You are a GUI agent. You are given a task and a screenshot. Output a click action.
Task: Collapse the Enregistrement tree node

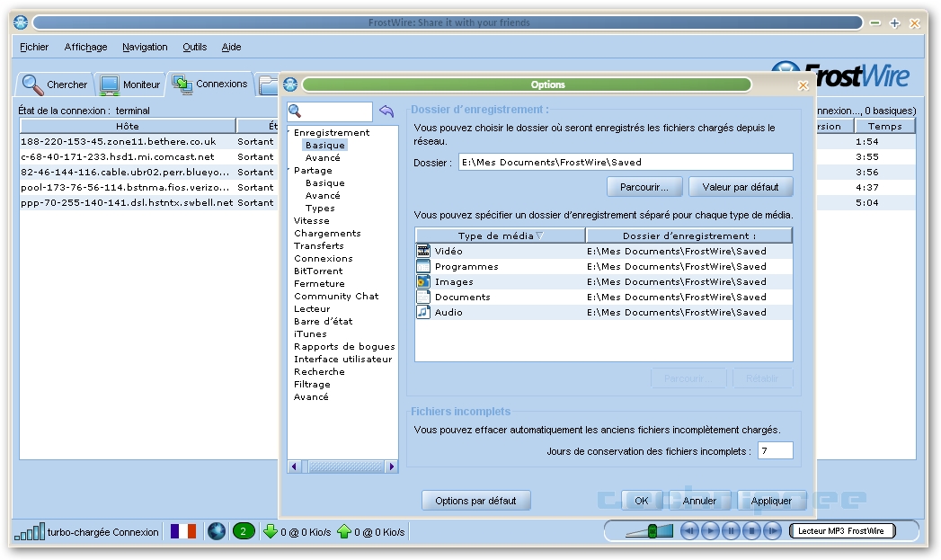289,133
